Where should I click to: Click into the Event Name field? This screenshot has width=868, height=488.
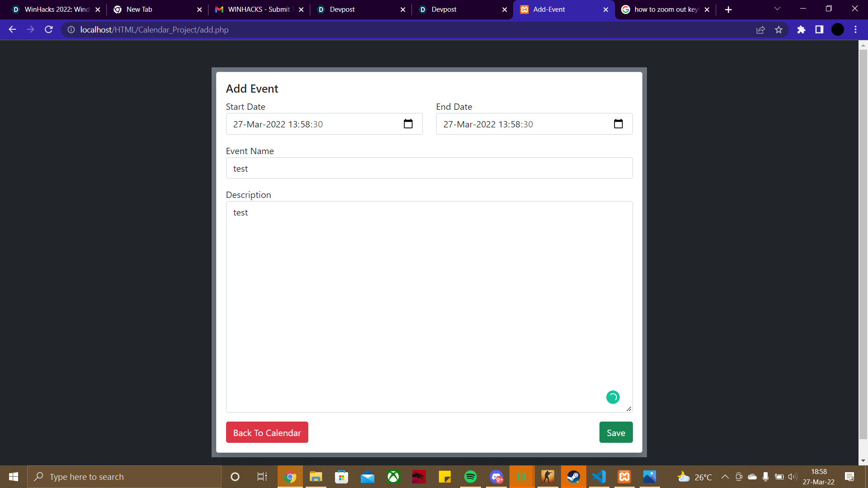pyautogui.click(x=429, y=168)
